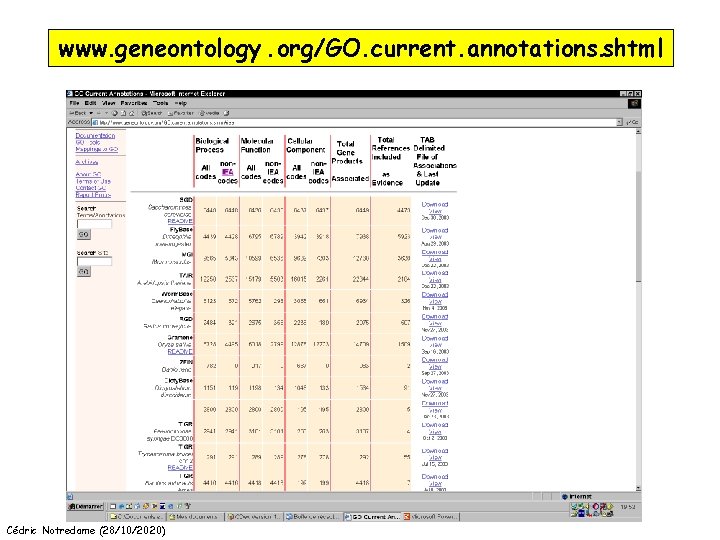Open the Tools menu
Screen dimensions: 720x540
click(x=161, y=103)
